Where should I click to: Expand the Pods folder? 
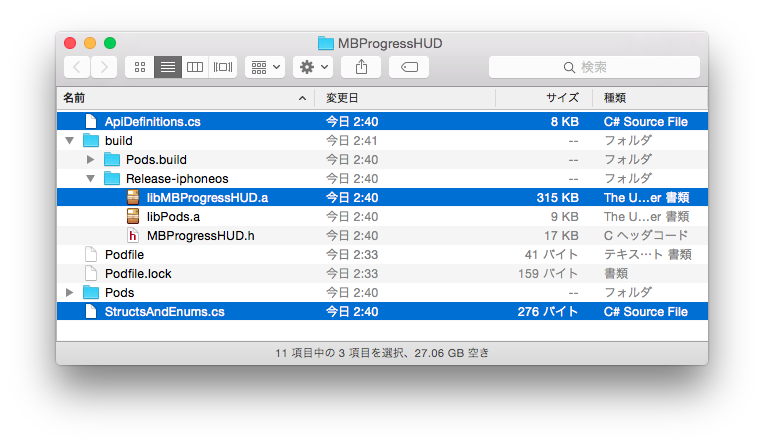click(70, 292)
